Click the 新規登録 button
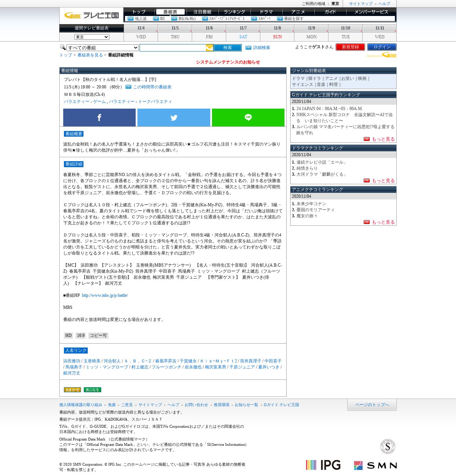This screenshot has height=476, width=456. point(350,47)
